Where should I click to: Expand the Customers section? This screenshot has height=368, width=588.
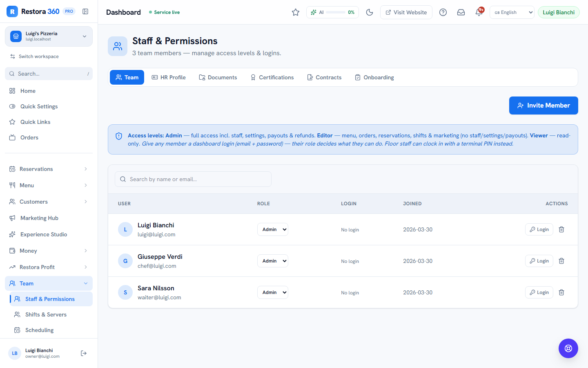point(49,202)
